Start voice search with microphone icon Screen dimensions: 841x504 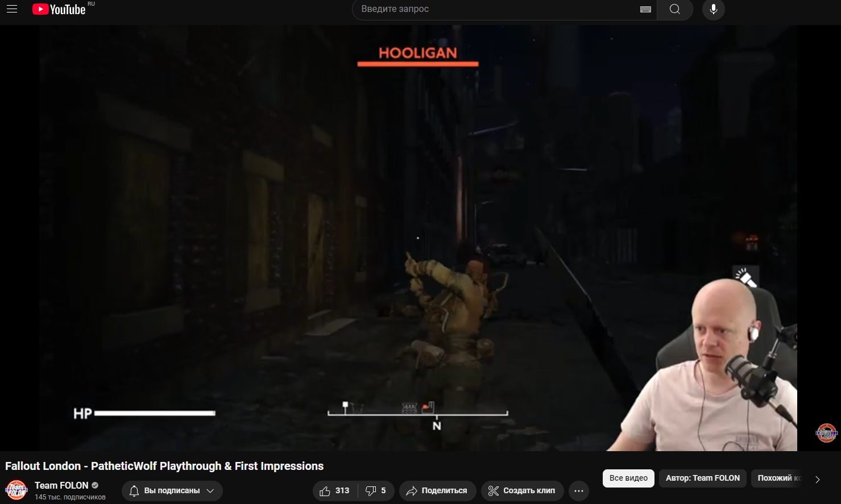[x=714, y=9]
